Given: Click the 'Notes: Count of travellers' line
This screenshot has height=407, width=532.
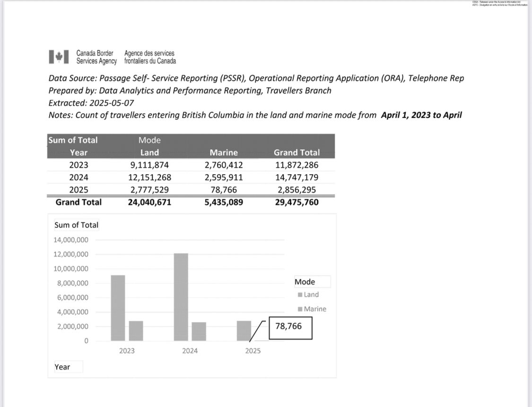Looking at the screenshot, I should (255, 115).
